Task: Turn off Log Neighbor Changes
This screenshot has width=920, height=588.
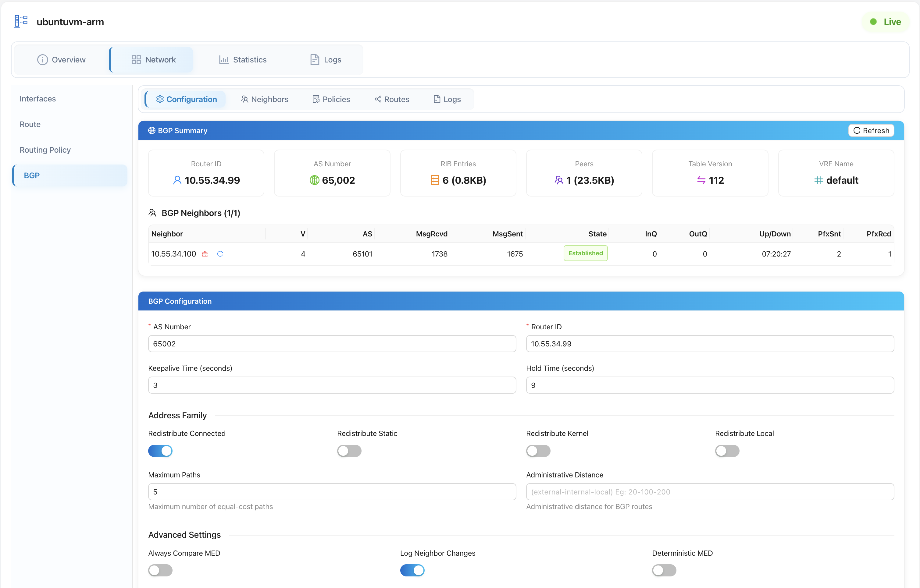Action: [x=412, y=570]
